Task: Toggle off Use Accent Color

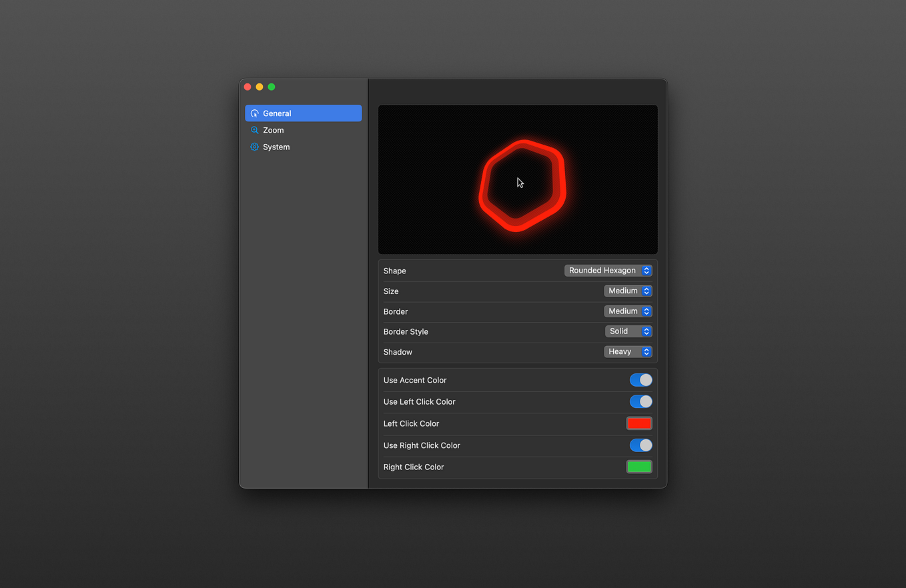Action: [640, 379]
